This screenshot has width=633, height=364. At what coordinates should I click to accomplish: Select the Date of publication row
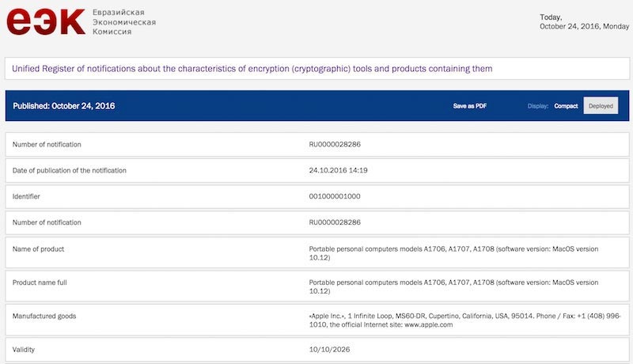[317, 170]
